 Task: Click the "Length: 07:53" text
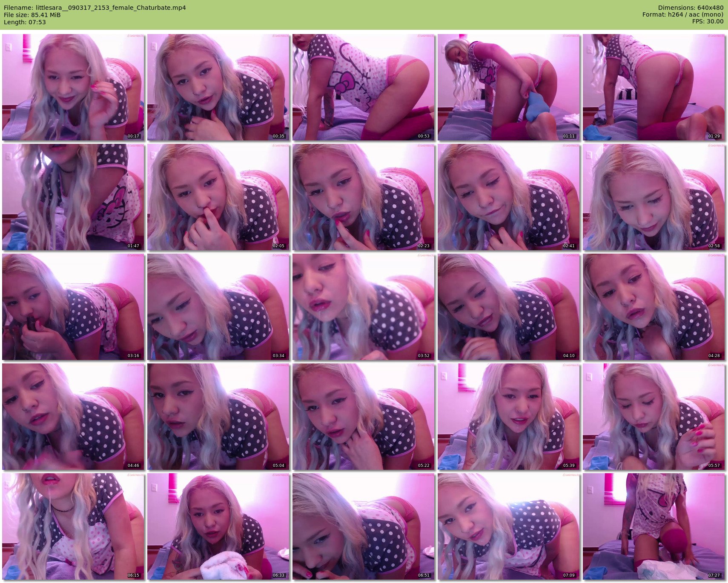[x=25, y=22]
